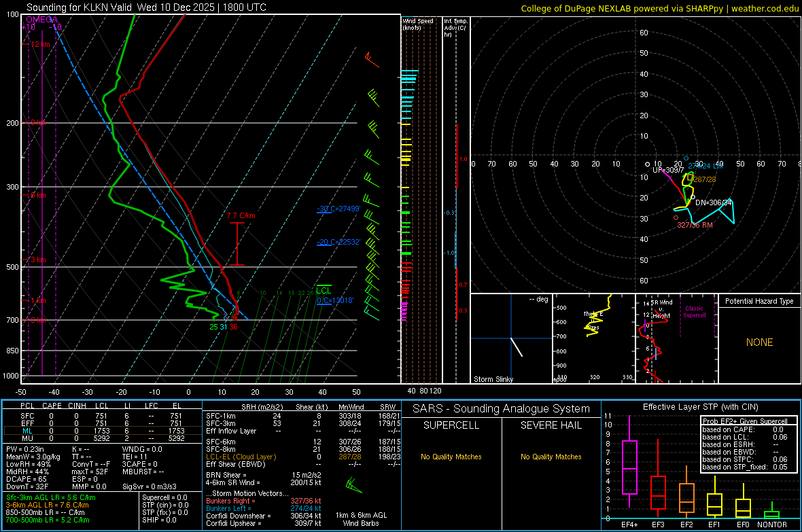This screenshot has height=532, width=802.
Task: Click the '327/36 RM' right mover label
Action: pos(695,225)
